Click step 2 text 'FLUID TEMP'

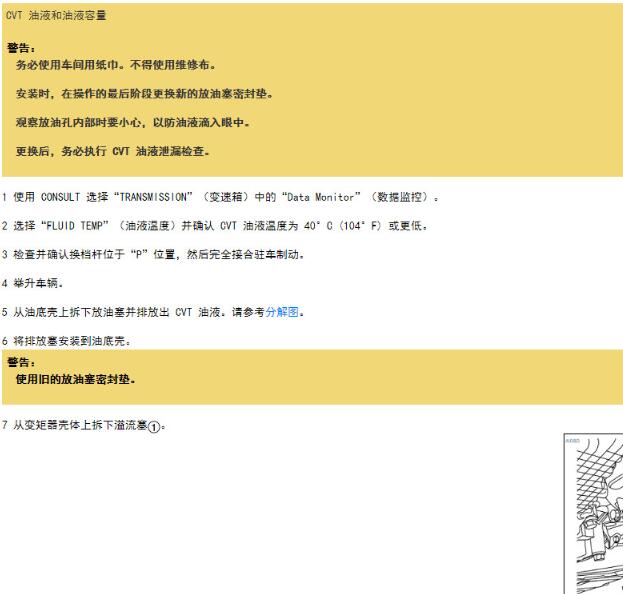(x=74, y=226)
